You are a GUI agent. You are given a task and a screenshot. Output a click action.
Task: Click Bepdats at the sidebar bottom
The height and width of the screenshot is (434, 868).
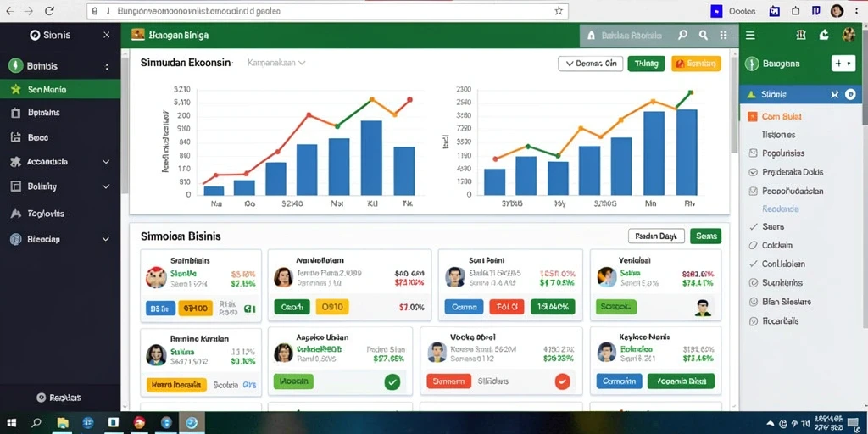click(x=59, y=398)
